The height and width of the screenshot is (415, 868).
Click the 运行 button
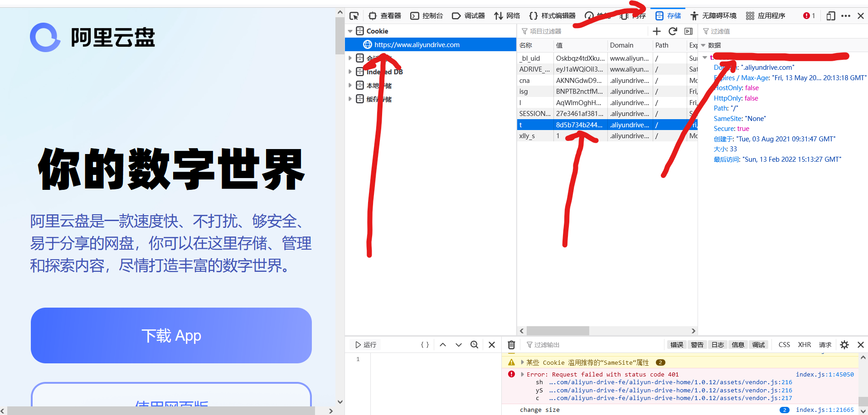[366, 345]
